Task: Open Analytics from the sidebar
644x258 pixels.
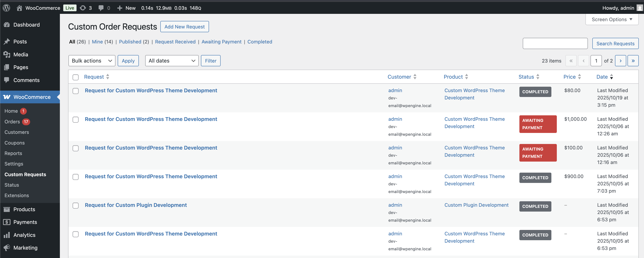Action: pos(24,235)
